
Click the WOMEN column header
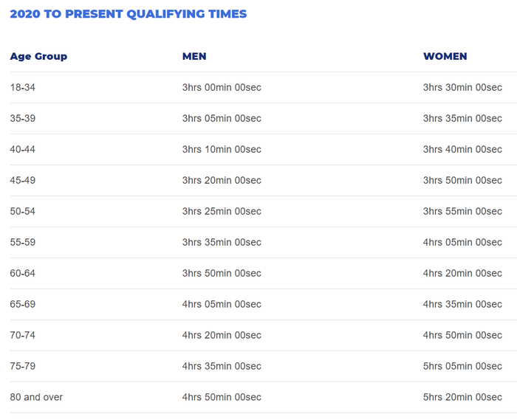pyautogui.click(x=445, y=56)
